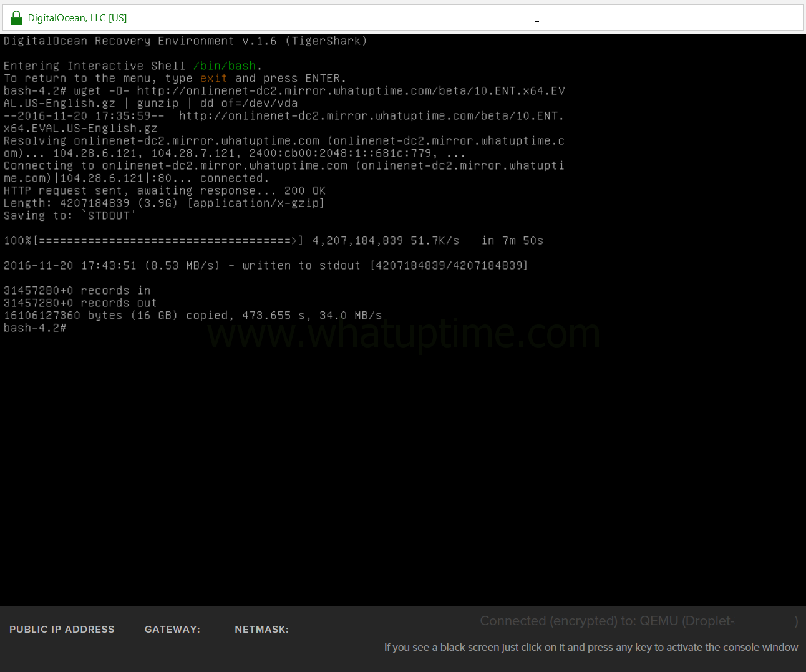The height and width of the screenshot is (672, 806).
Task: Click the orange exit command text
Action: click(213, 78)
